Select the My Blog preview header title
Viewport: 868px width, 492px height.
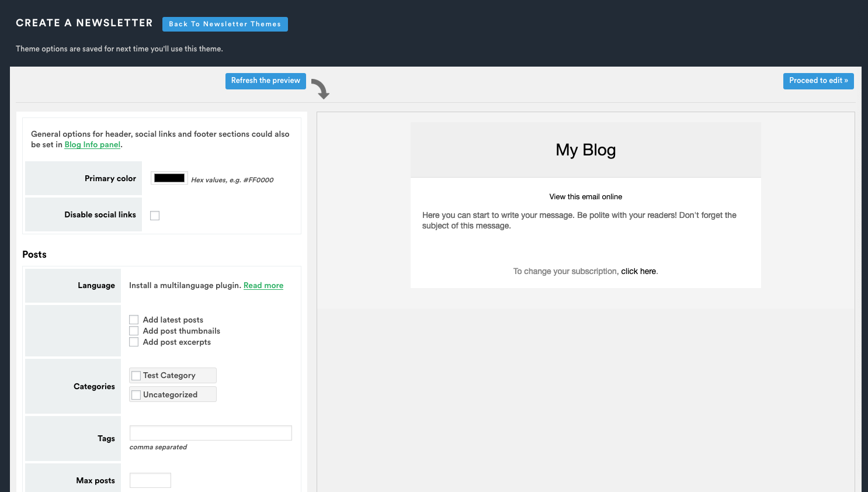coord(585,150)
